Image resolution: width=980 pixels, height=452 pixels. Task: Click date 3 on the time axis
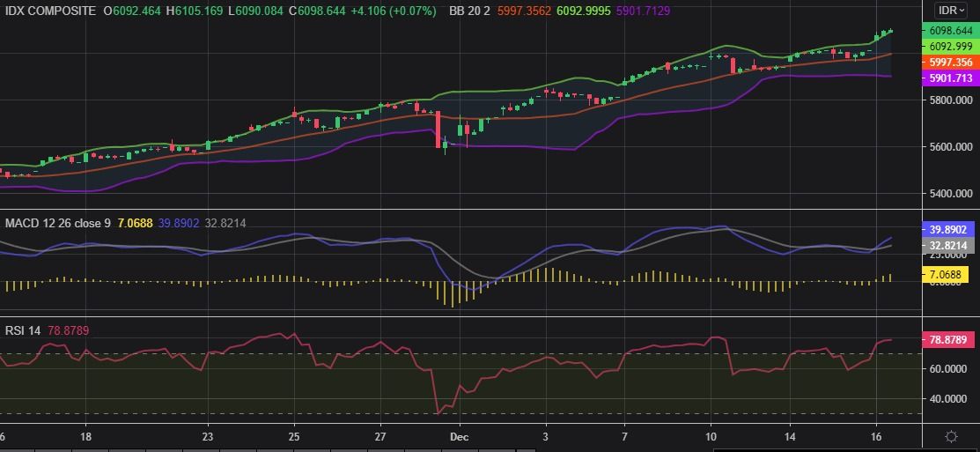click(546, 436)
